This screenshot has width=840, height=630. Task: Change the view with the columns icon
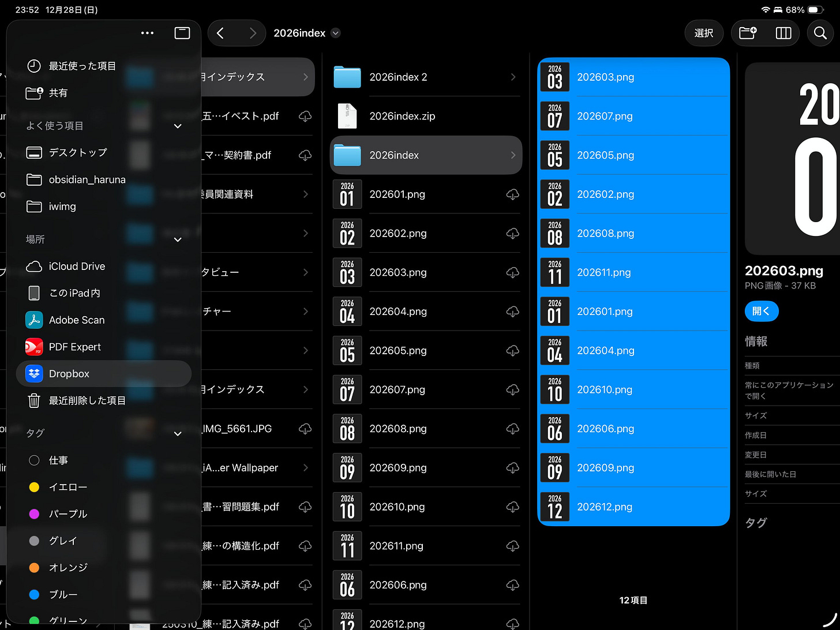(x=783, y=33)
